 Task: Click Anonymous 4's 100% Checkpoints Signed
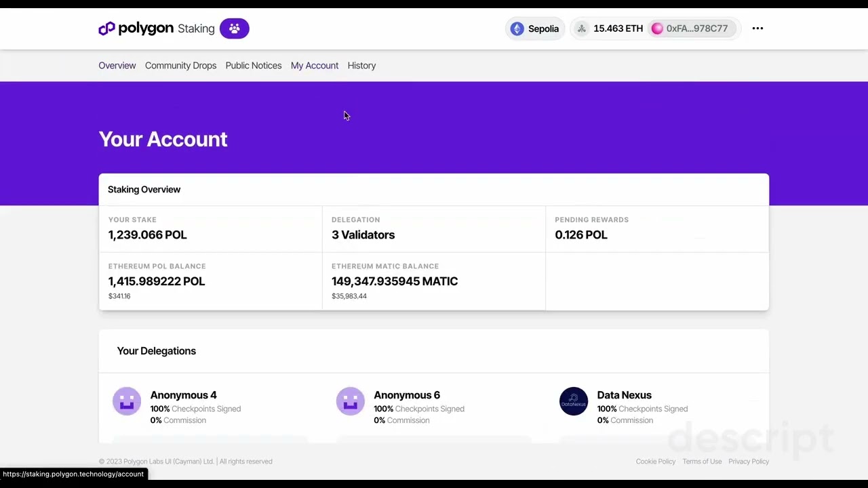(x=195, y=409)
